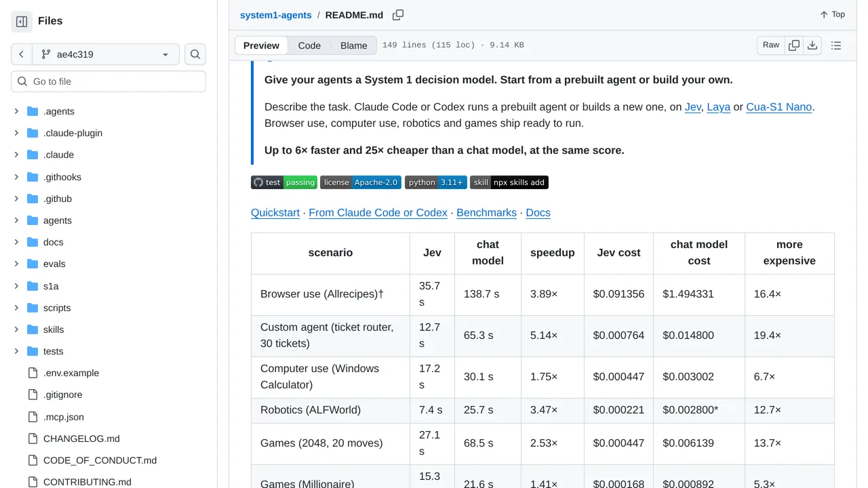868x488 pixels.
Task: Click the CHANGELOG.md file icon
Action: (33, 439)
